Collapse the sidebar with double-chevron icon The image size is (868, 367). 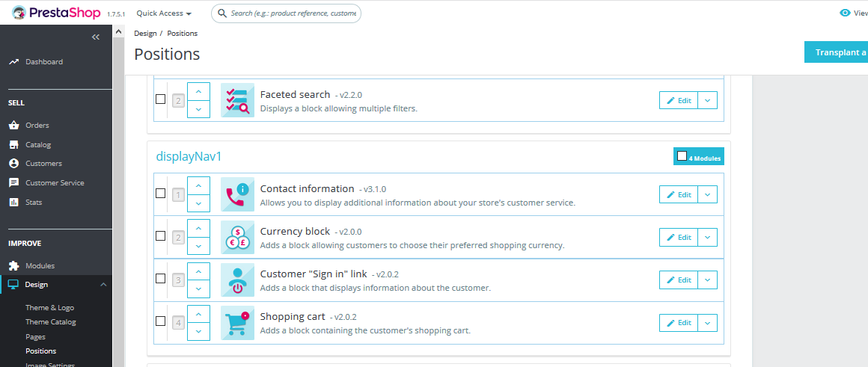[x=96, y=37]
